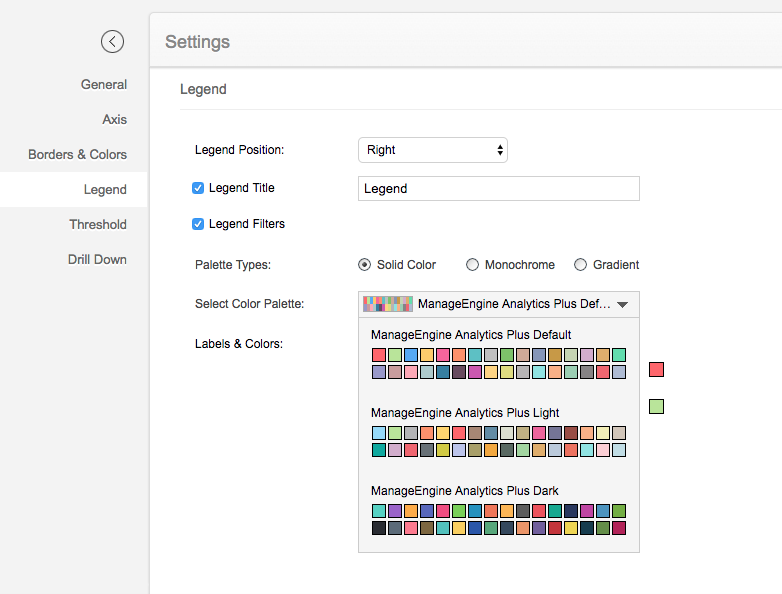This screenshot has width=782, height=594.
Task: Uncheck the Legend Title checkbox
Action: 198,188
